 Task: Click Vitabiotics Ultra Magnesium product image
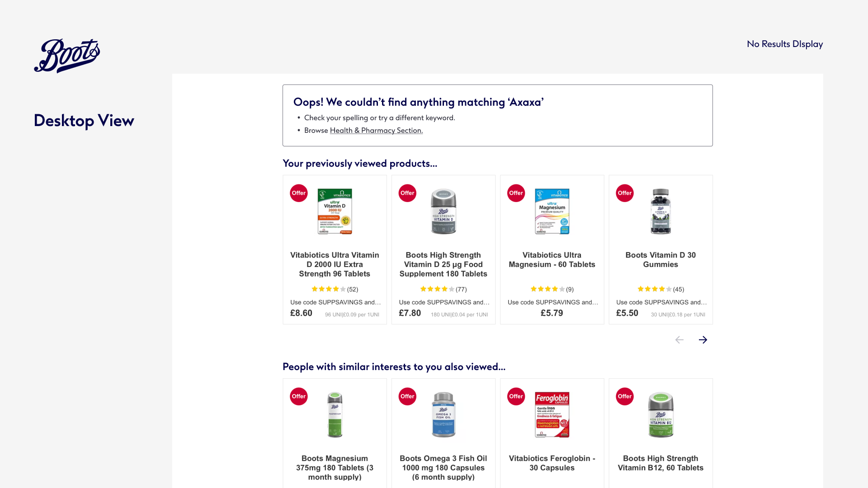click(552, 211)
